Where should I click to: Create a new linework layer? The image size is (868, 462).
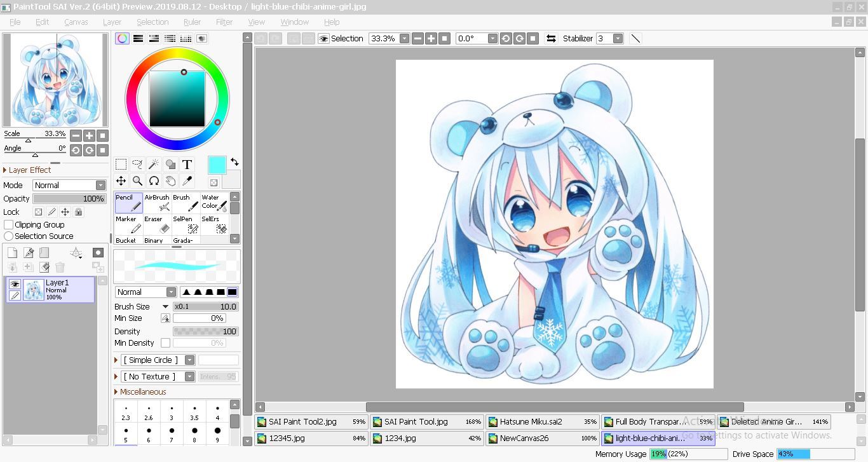tap(29, 252)
